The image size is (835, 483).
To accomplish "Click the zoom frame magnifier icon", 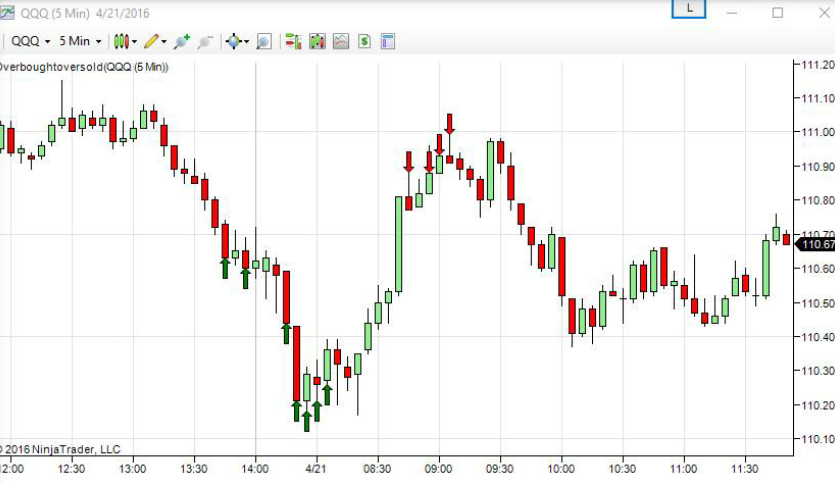I will [264, 41].
